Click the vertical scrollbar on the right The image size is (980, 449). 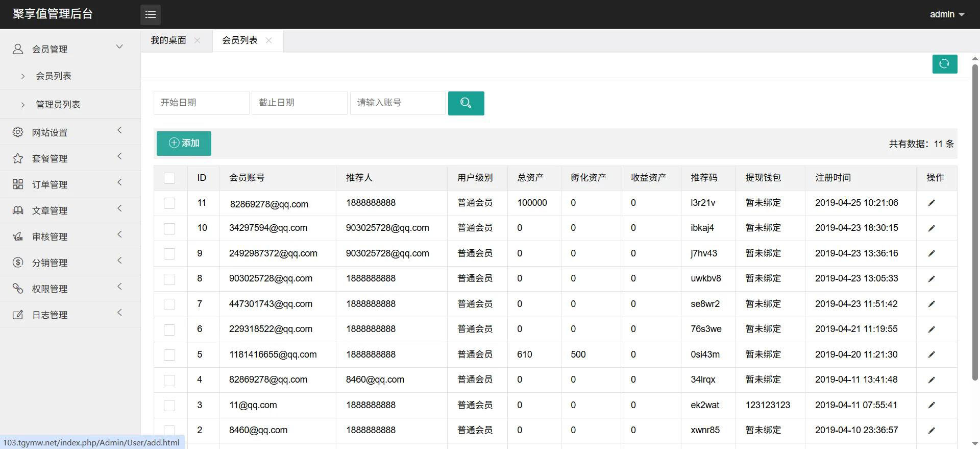(x=974, y=223)
